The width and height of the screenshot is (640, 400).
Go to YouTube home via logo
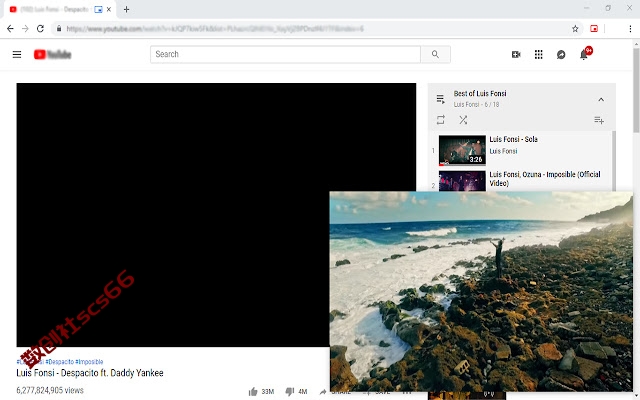tap(52, 54)
